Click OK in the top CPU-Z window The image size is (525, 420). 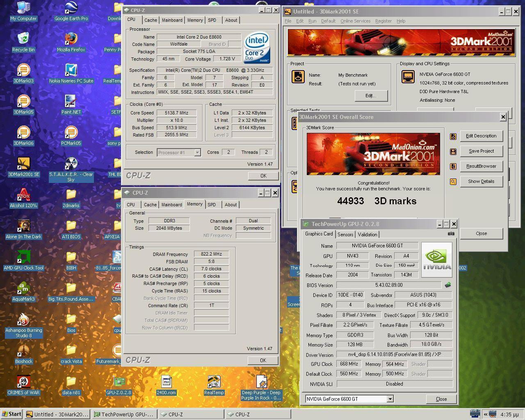[x=263, y=176]
